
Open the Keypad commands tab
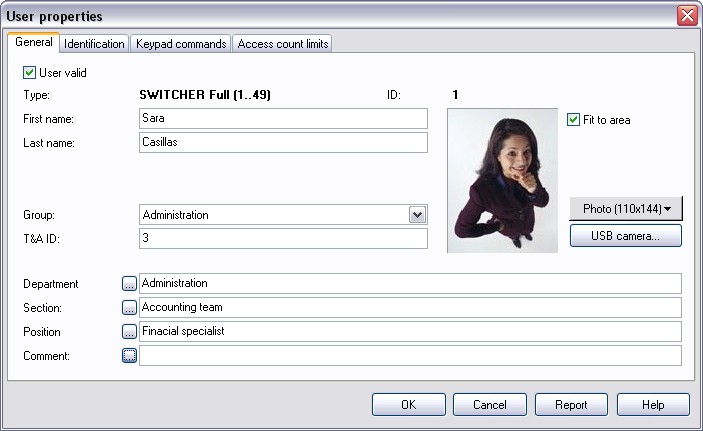tap(182, 44)
